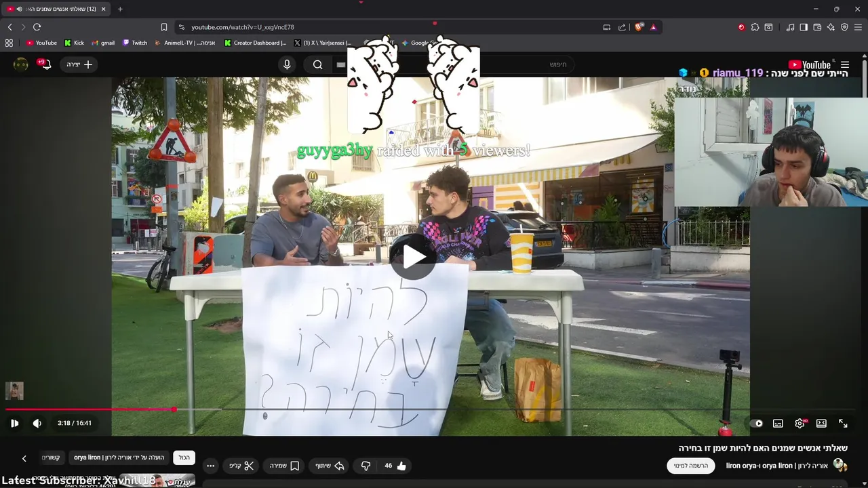Open Brave Rewards triangle icon

653,27
